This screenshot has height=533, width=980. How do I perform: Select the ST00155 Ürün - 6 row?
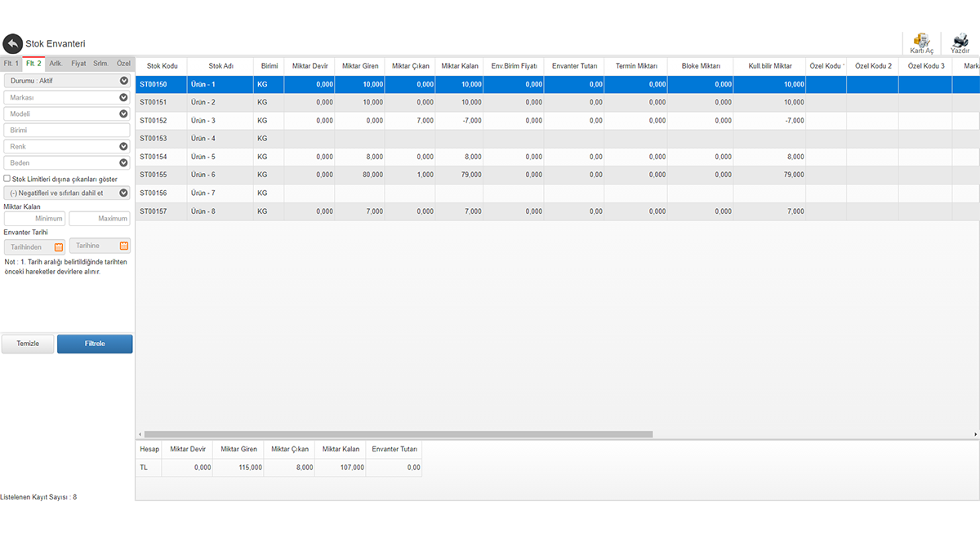pos(408,175)
